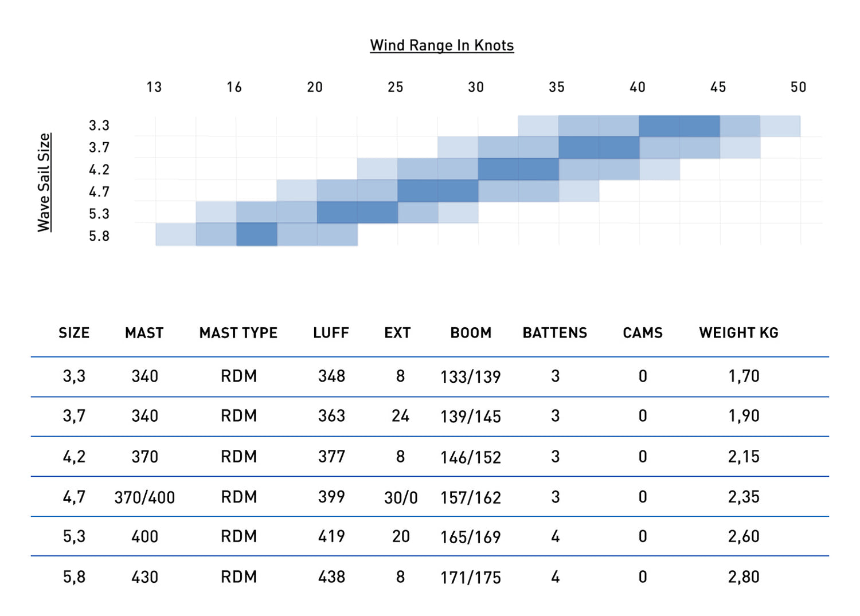Click the dark blue cell in the 5.8 row

click(x=256, y=234)
